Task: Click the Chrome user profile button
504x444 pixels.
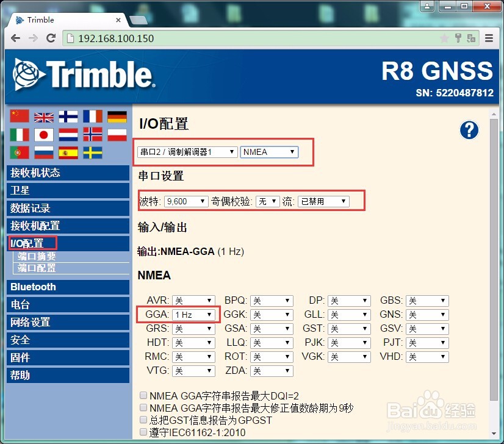Action: 427,6
